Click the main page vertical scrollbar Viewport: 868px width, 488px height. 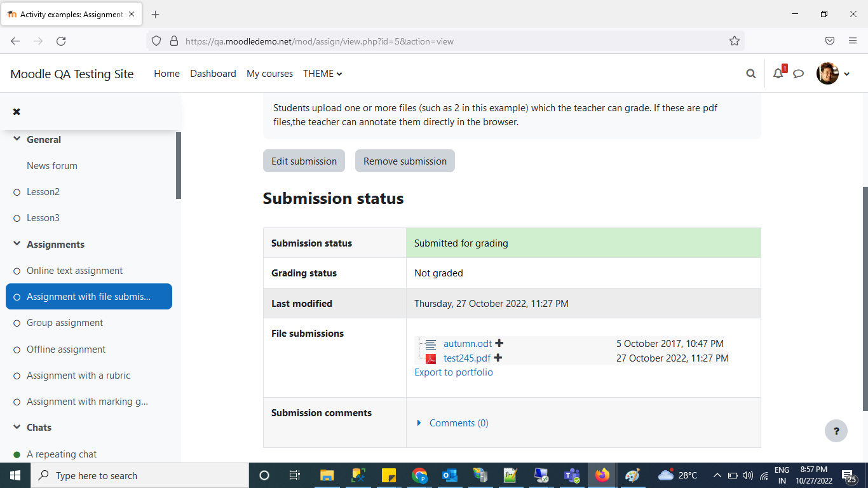pyautogui.click(x=865, y=299)
